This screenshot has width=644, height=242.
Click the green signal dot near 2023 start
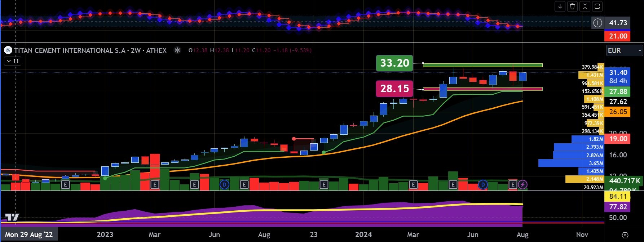pyautogui.click(x=105, y=178)
